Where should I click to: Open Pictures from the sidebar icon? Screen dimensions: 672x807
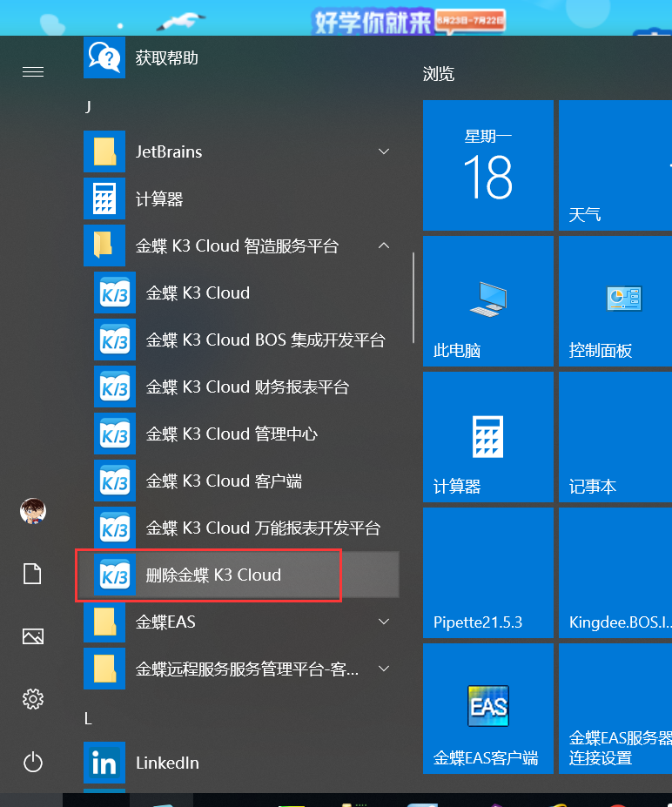(x=33, y=636)
